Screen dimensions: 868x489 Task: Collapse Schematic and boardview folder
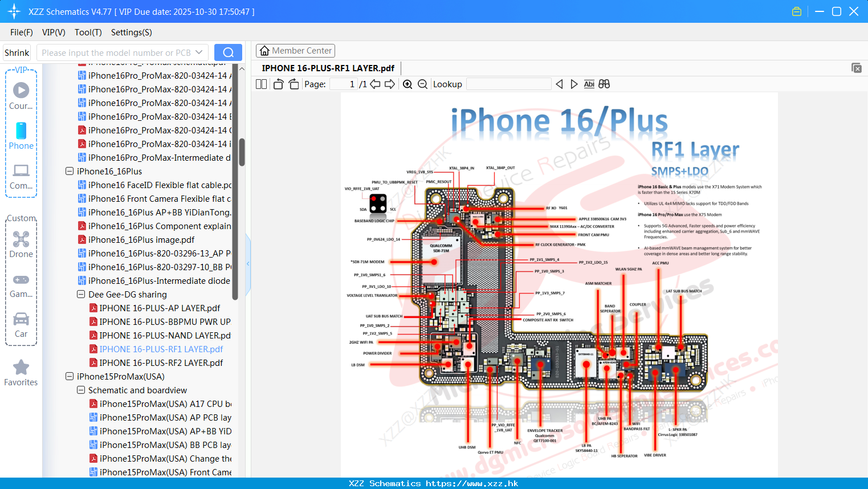pyautogui.click(x=81, y=390)
